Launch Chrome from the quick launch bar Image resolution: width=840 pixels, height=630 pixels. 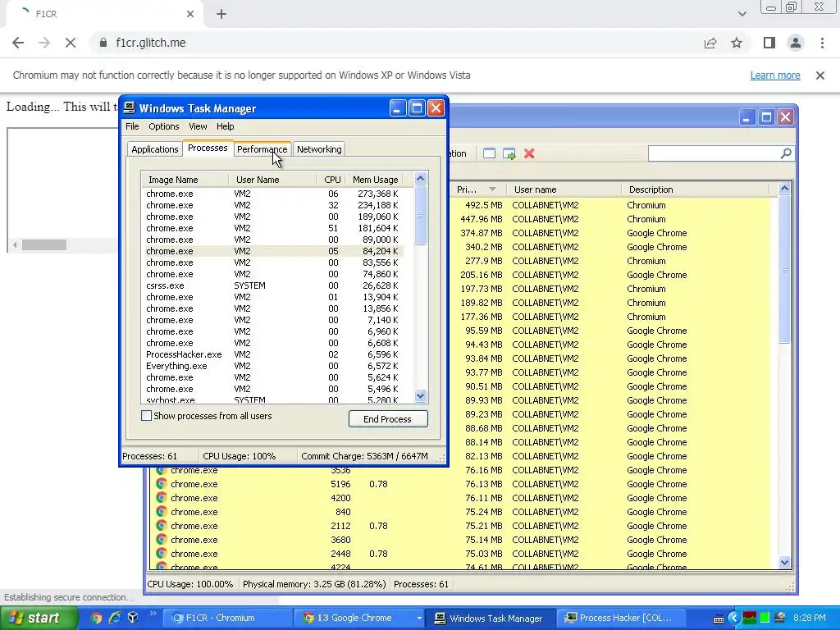click(x=97, y=618)
